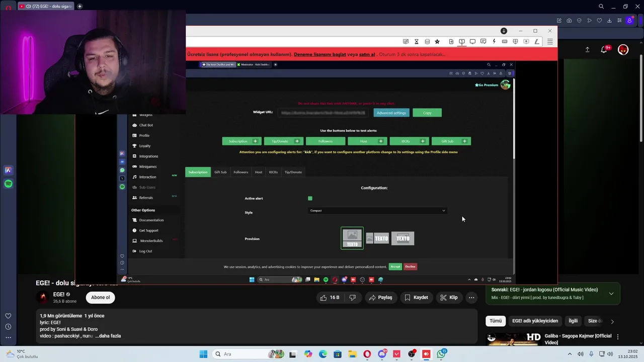This screenshot has width=644, height=362.
Task: Click the Aria AI icon in Opera sidebar
Action: 8,170
